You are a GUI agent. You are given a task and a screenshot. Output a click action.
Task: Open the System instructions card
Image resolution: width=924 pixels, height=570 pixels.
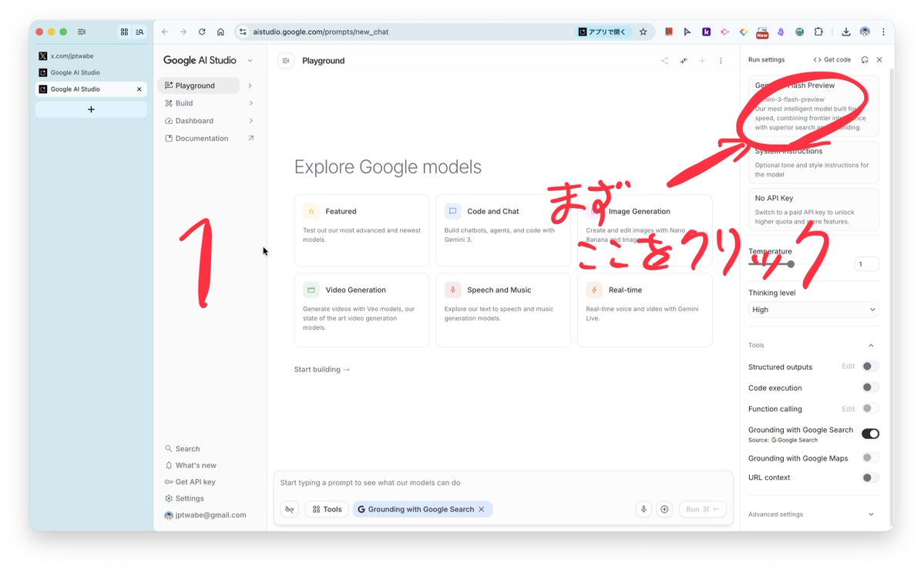pyautogui.click(x=813, y=163)
